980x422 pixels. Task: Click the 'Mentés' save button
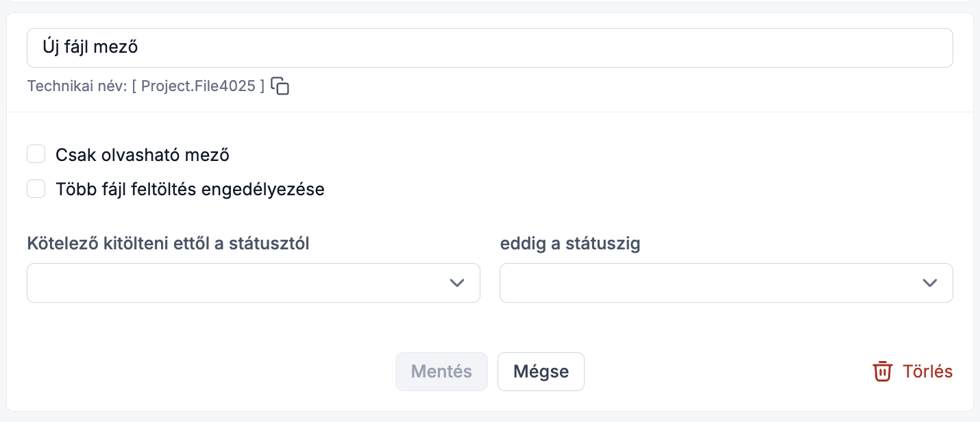pos(441,371)
